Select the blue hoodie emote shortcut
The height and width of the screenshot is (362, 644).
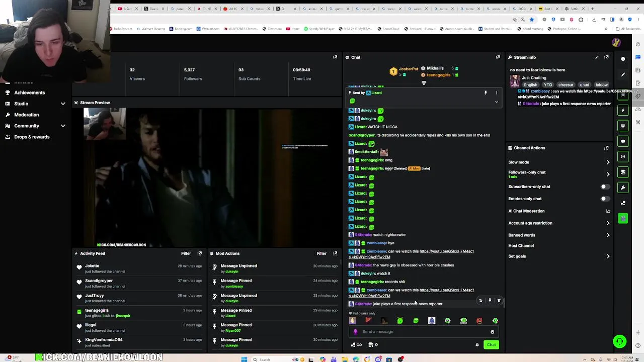click(x=432, y=320)
